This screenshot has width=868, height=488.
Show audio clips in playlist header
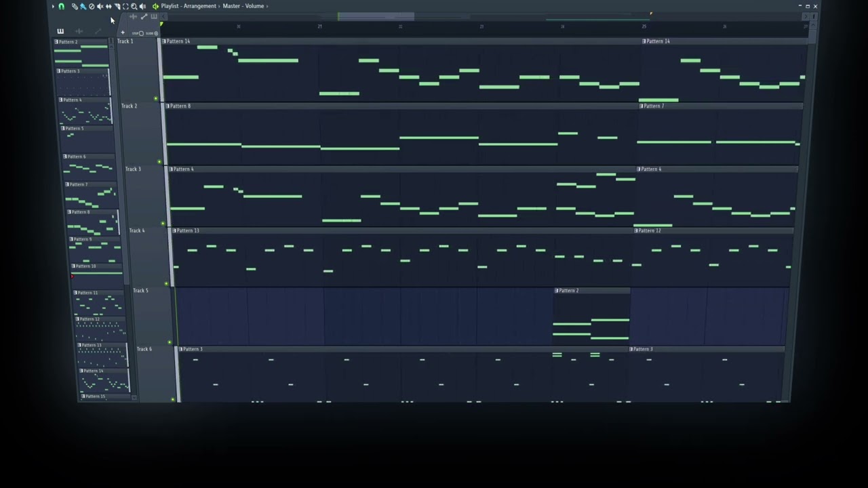tap(133, 17)
